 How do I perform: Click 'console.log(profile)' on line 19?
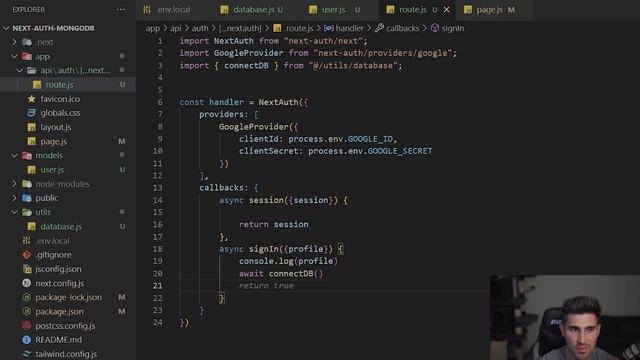[288, 261]
